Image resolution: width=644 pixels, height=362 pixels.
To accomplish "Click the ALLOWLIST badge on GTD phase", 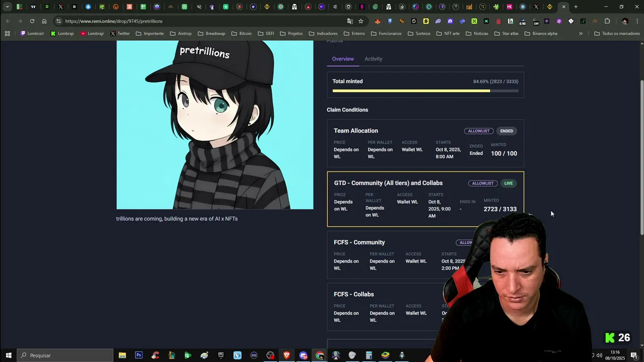I will click(x=482, y=183).
